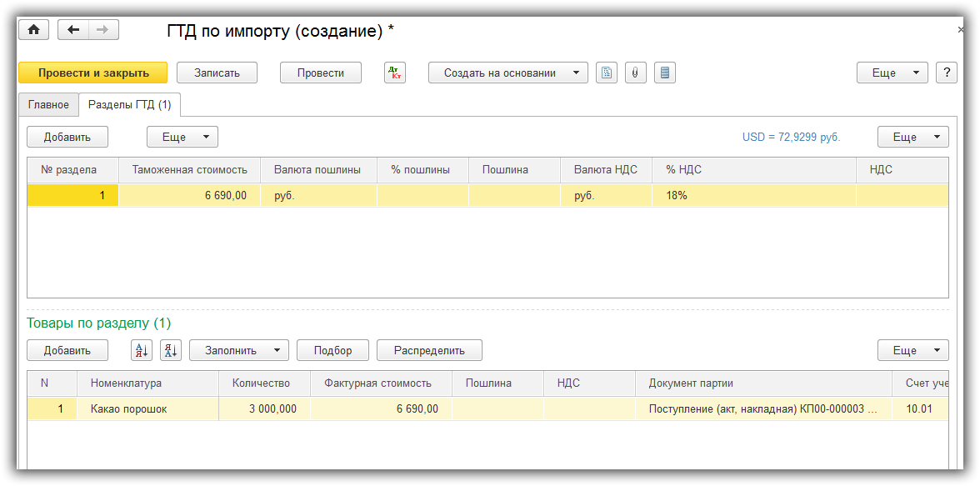The width and height of the screenshot is (980, 486).
Task: Click the Записать button
Action: click(x=217, y=73)
